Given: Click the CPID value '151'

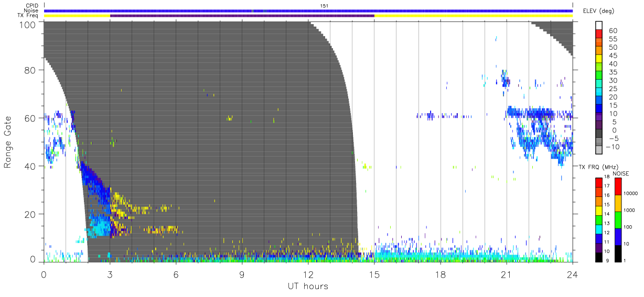Looking at the screenshot, I should point(324,6).
